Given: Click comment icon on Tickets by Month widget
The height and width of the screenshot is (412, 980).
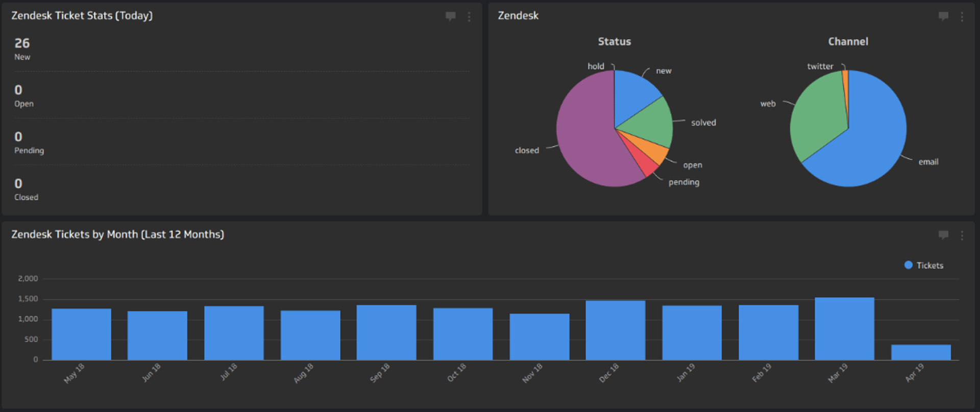Looking at the screenshot, I should (943, 235).
